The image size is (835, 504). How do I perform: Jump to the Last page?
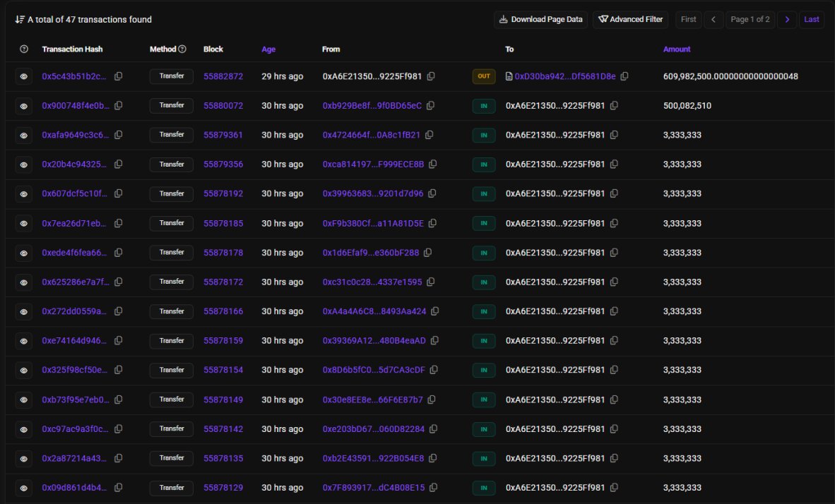click(x=812, y=19)
